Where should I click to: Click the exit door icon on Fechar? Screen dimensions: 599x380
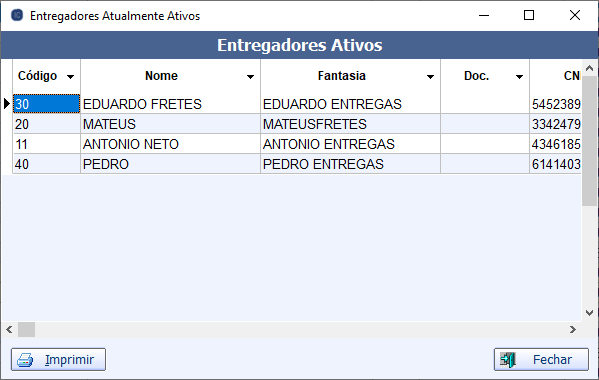click(x=508, y=360)
